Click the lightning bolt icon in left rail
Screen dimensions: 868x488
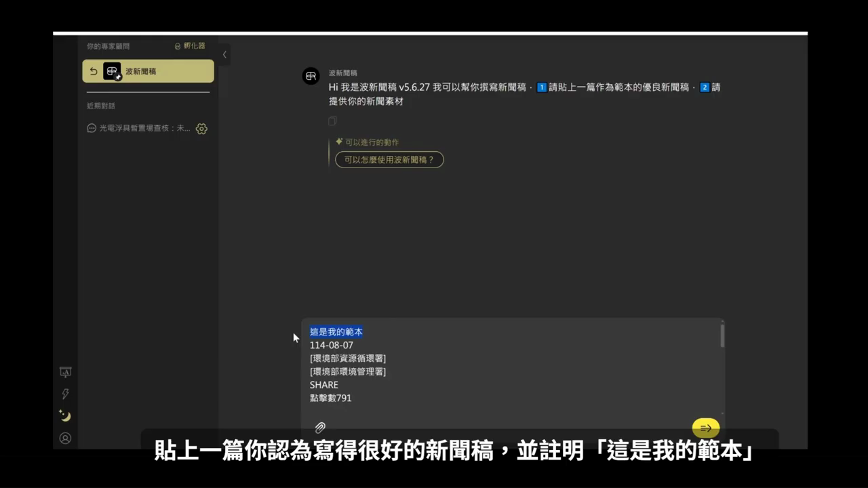coord(65,394)
